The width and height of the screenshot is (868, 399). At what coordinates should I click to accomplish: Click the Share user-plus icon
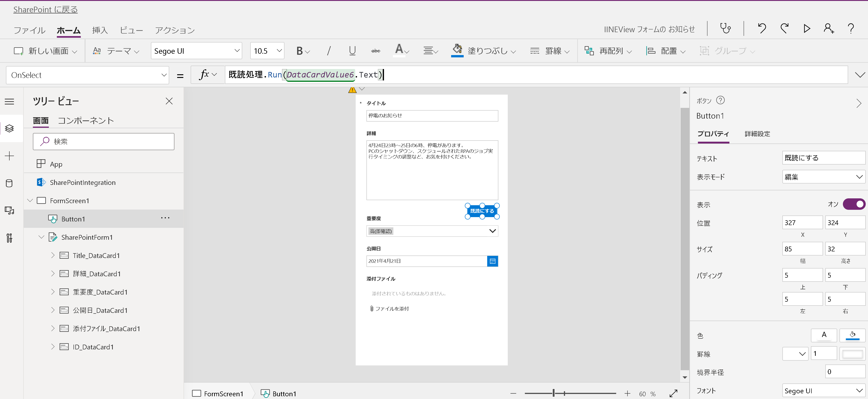point(829,28)
